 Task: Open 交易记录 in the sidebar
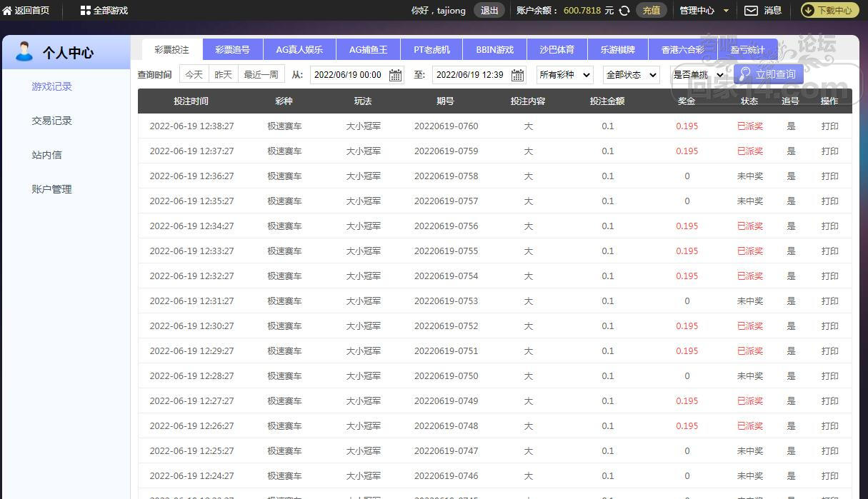point(51,121)
